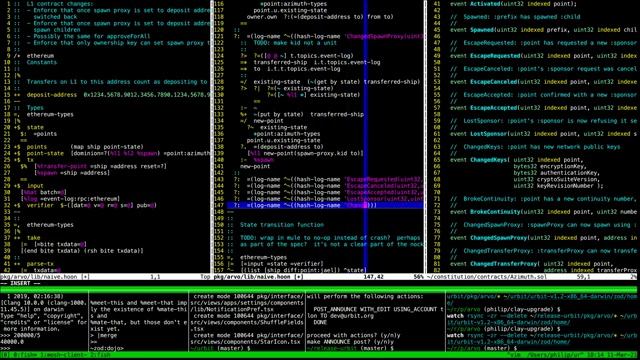
Task: Switch to the 1:mosh-client tmux window
Action: 64,355
